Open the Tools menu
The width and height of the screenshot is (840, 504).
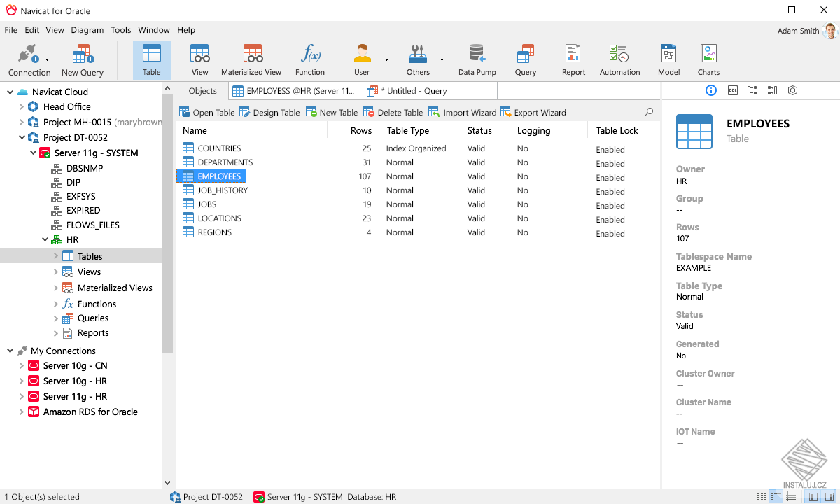pos(121,30)
